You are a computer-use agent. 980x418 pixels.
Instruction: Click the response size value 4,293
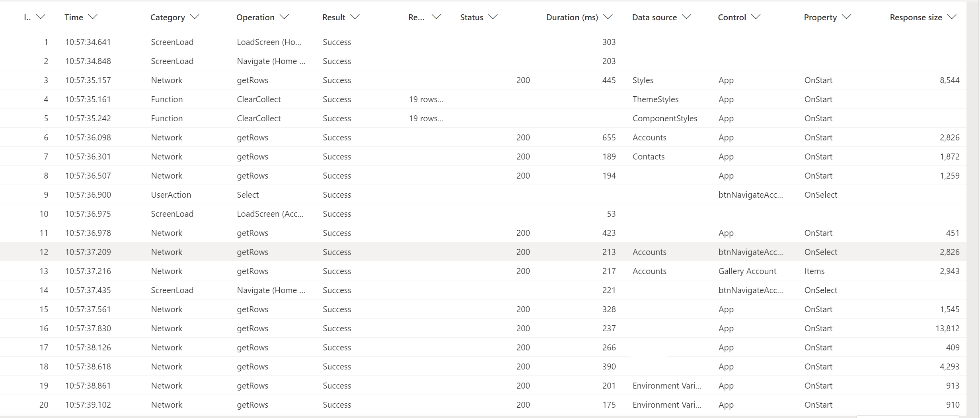[949, 367]
